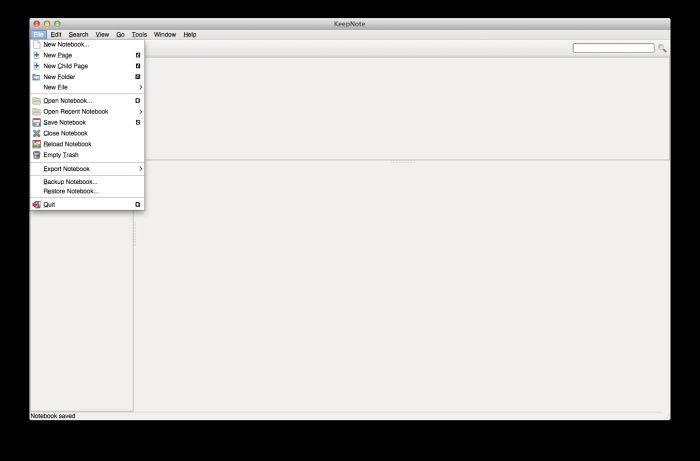Click the horizontal pane splitter handle

tap(403, 161)
